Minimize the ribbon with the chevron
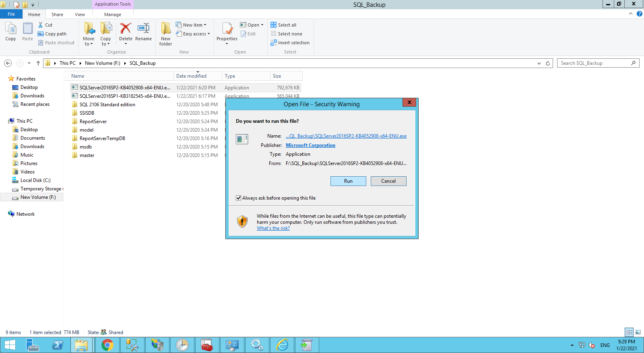This screenshot has width=644, height=353. tap(631, 14)
